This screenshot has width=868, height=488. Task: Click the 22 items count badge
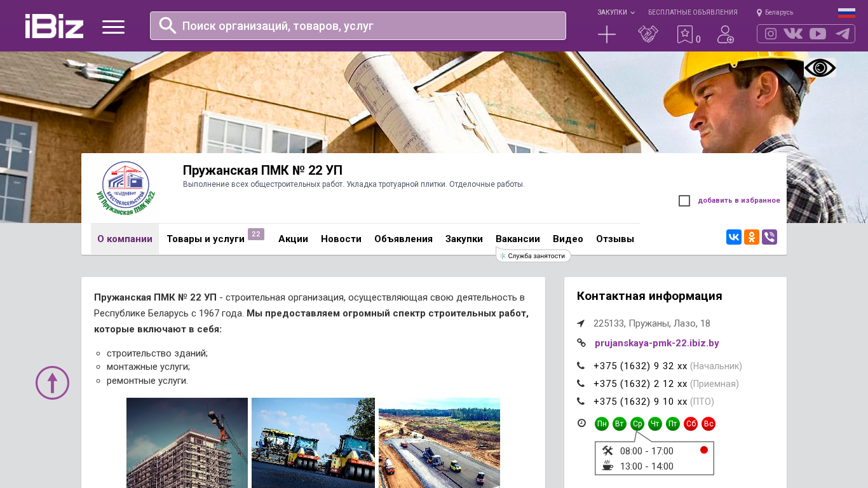tap(256, 234)
